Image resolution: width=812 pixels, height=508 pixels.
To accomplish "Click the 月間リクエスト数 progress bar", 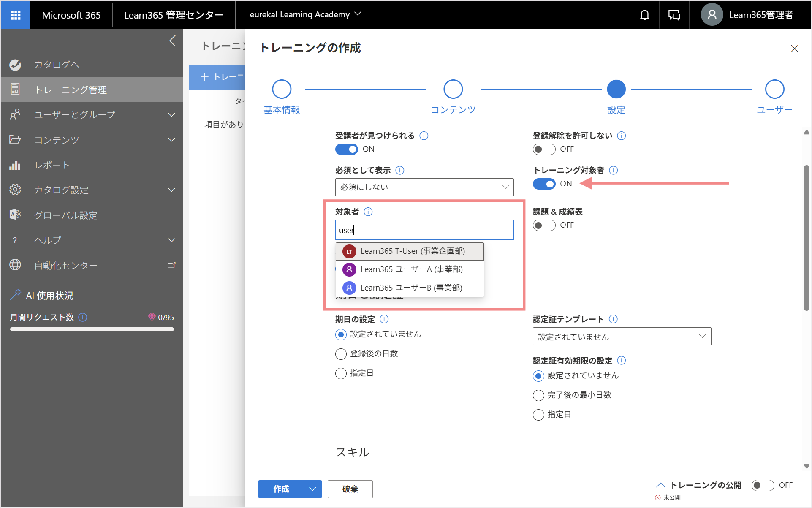I will click(x=92, y=329).
